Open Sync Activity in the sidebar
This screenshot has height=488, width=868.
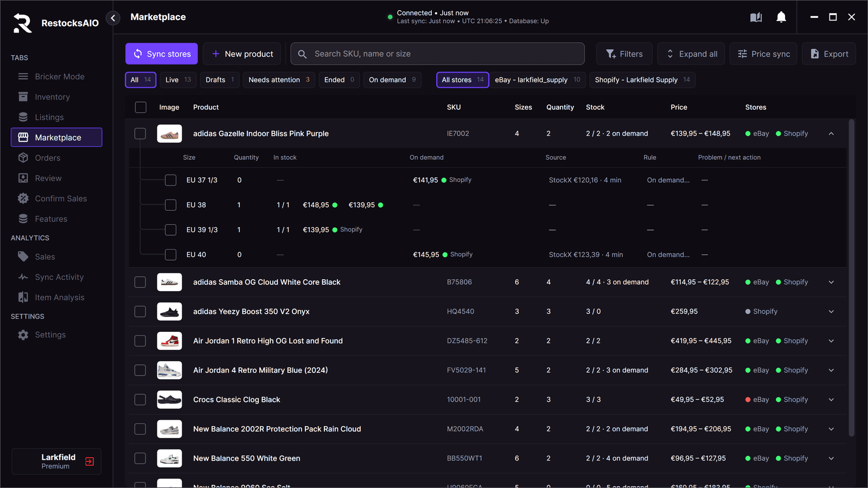click(x=56, y=277)
